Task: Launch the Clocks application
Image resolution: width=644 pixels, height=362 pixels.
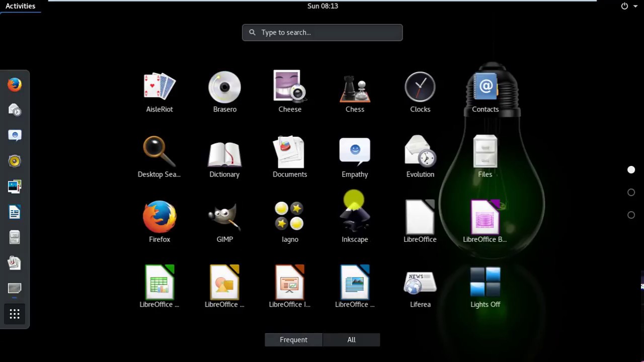Action: point(420,92)
